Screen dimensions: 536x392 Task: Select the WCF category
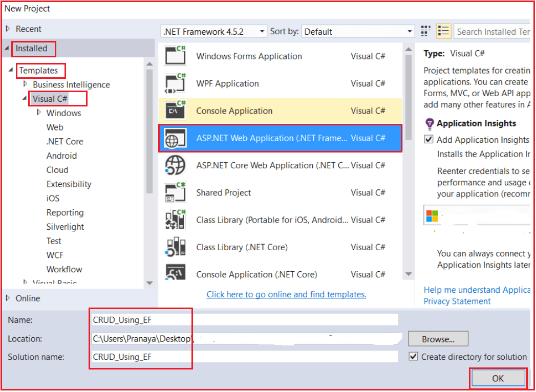[55, 255]
